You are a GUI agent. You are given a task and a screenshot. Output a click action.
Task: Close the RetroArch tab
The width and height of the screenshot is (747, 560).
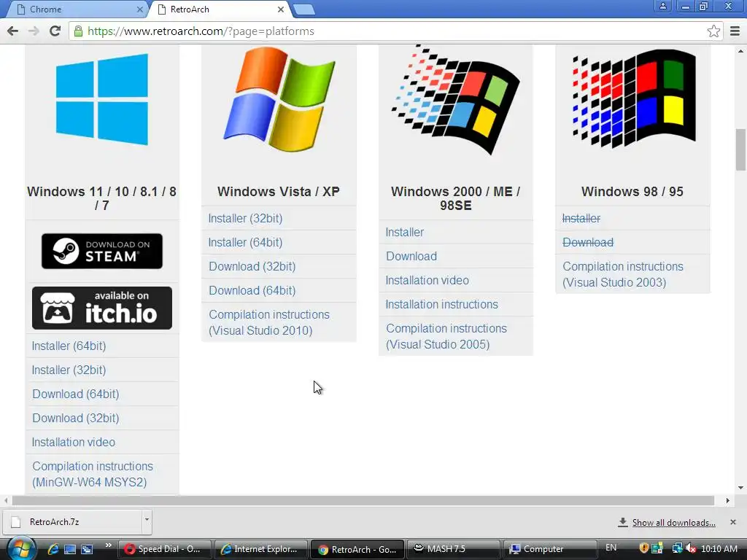point(281,9)
